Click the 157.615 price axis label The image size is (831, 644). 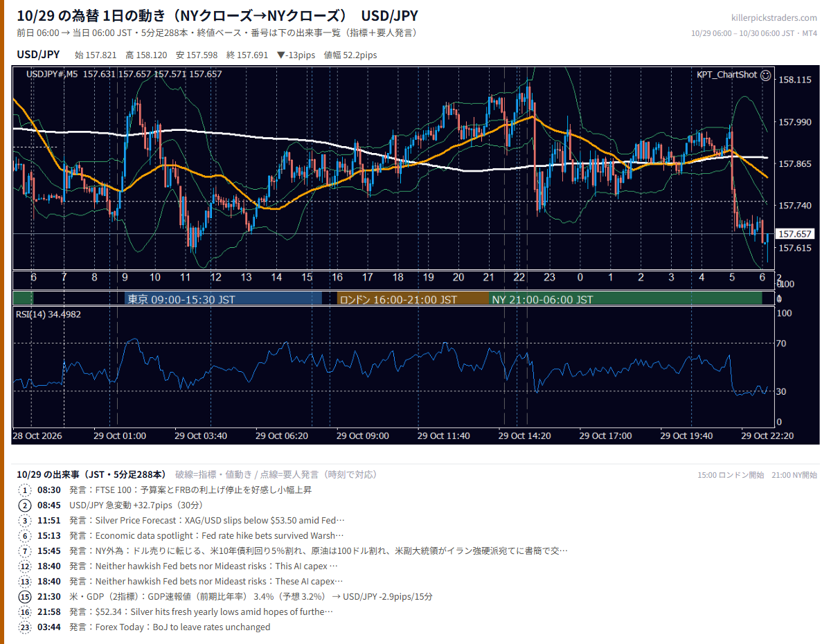point(795,248)
